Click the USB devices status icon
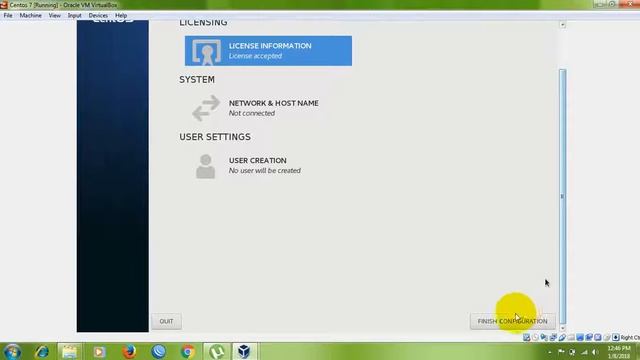 pos(562,338)
